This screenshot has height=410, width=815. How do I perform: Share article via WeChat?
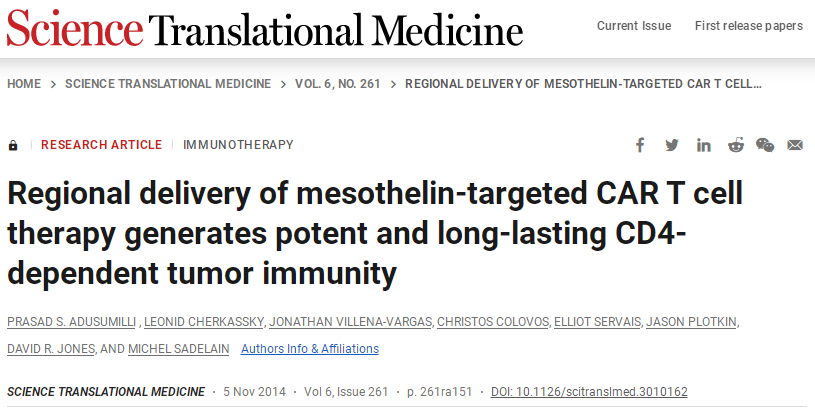point(765,145)
